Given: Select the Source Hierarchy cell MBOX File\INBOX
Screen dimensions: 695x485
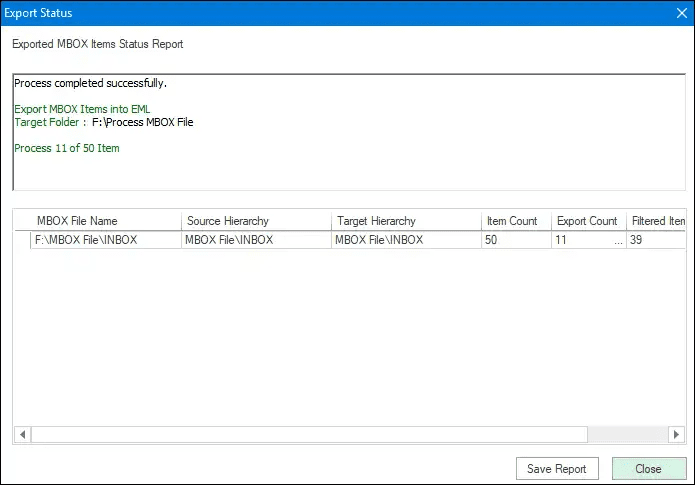Looking at the screenshot, I should (x=256, y=240).
